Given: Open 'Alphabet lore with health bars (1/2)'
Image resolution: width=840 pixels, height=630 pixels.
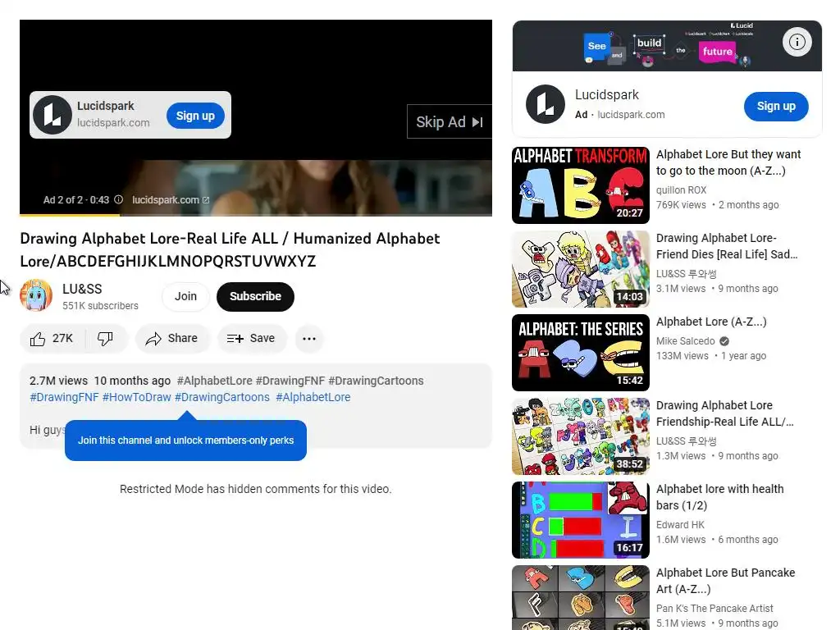Looking at the screenshot, I should pos(720,497).
